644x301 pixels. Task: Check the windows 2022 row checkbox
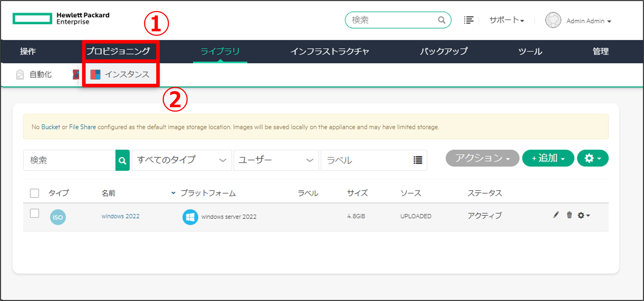(34, 214)
